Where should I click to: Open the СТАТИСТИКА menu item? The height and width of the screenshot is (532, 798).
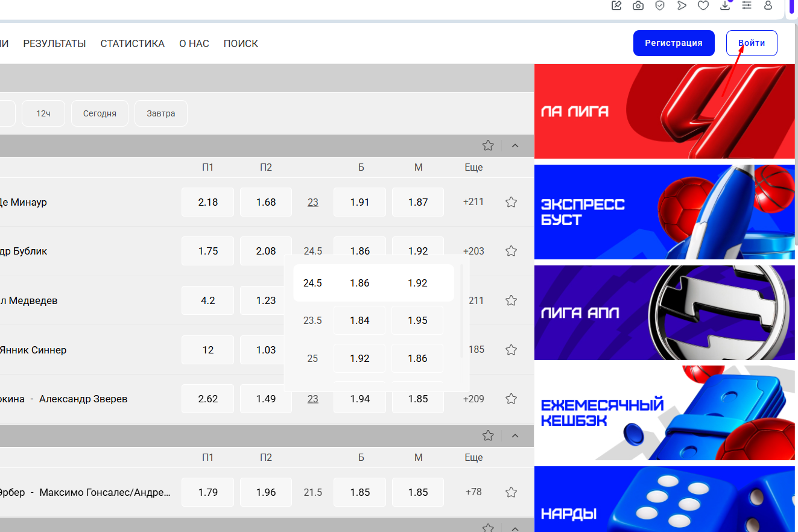132,43
